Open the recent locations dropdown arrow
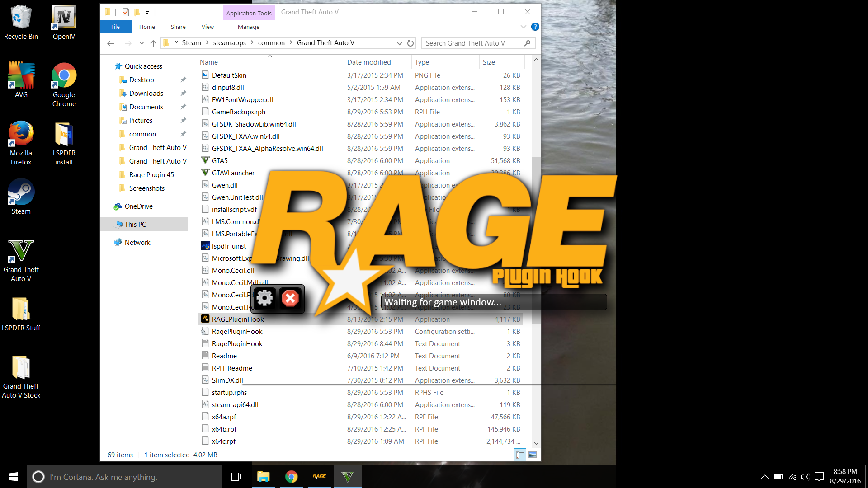 pyautogui.click(x=142, y=43)
